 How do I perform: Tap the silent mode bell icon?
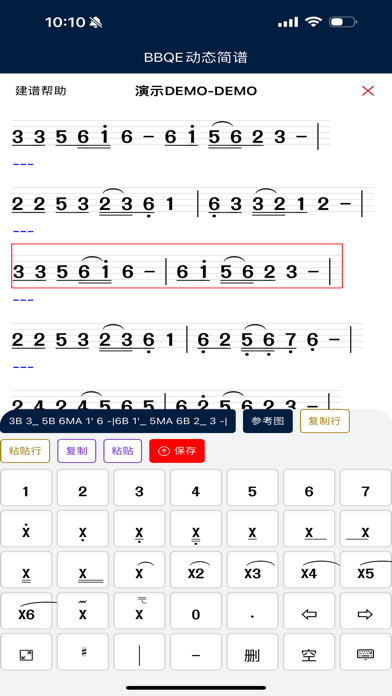tap(95, 22)
